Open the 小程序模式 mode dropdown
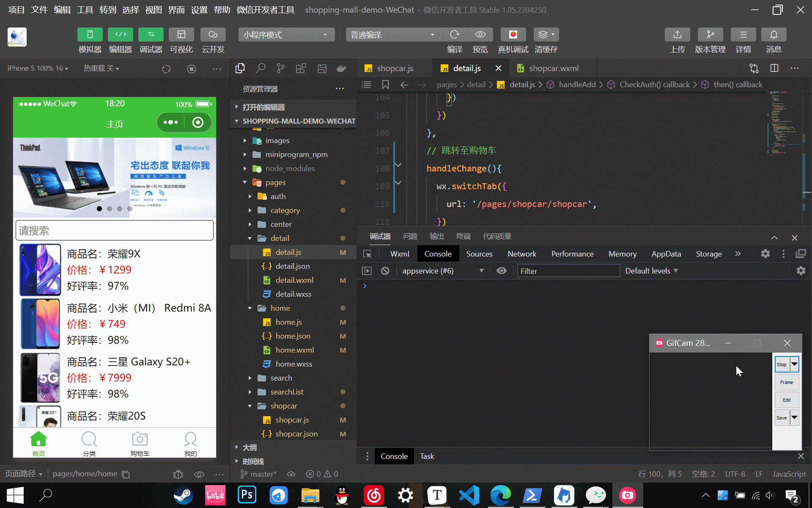 [286, 35]
